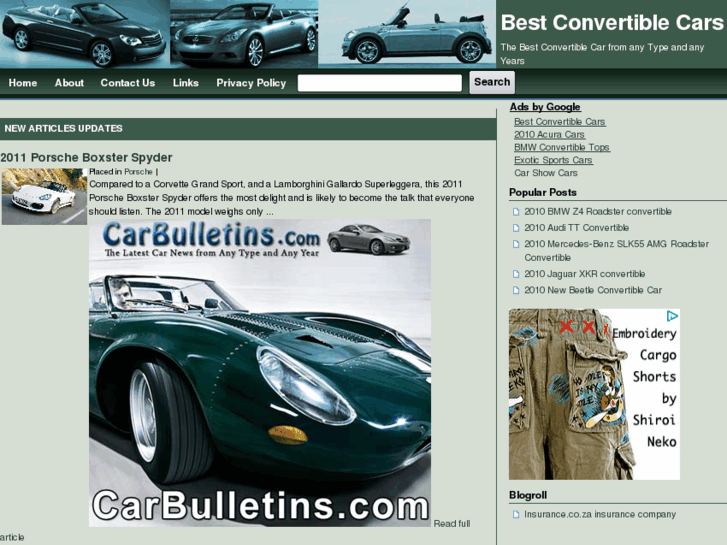This screenshot has height=545, width=727.
Task: Go to Contact Us page
Action: [128, 83]
